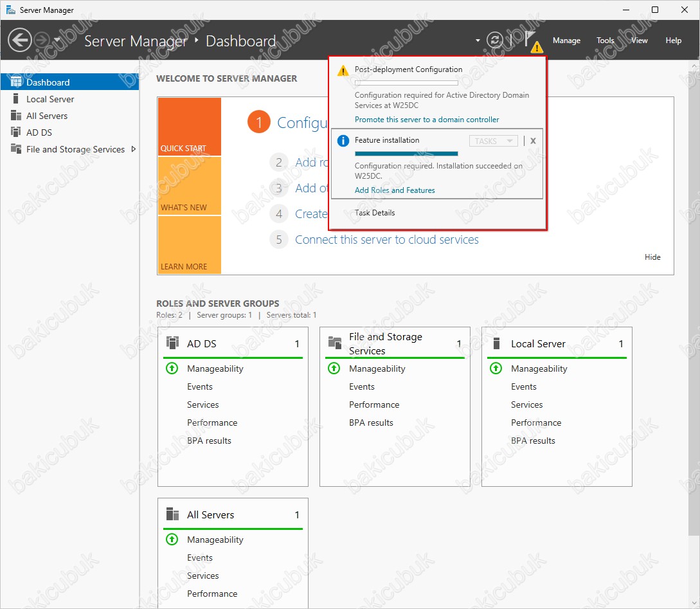
Task: Click the File and Storage Services tile icon
Action: (334, 343)
